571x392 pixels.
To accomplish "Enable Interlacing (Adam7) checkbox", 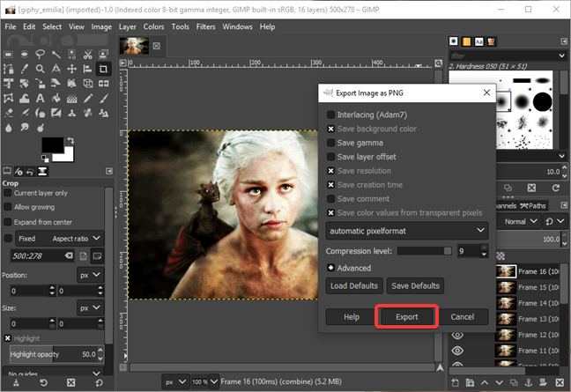I will [x=330, y=115].
